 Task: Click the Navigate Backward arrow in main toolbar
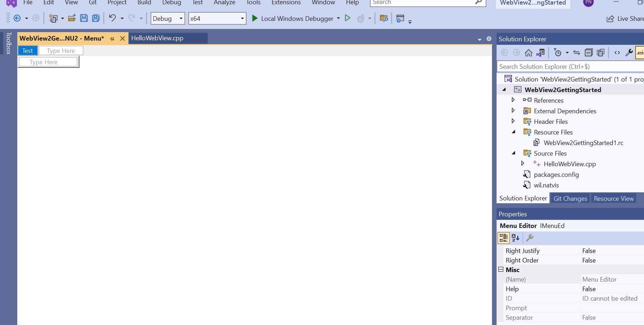pos(17,18)
